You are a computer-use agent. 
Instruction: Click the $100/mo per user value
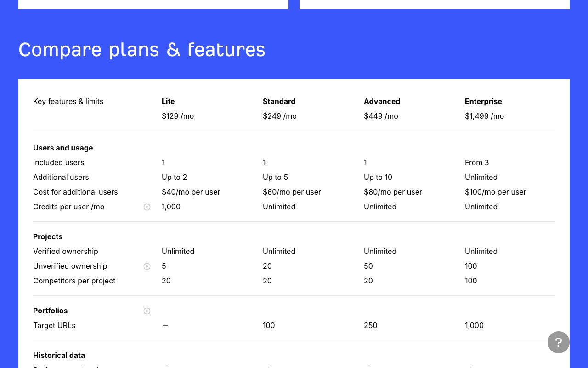pyautogui.click(x=496, y=192)
